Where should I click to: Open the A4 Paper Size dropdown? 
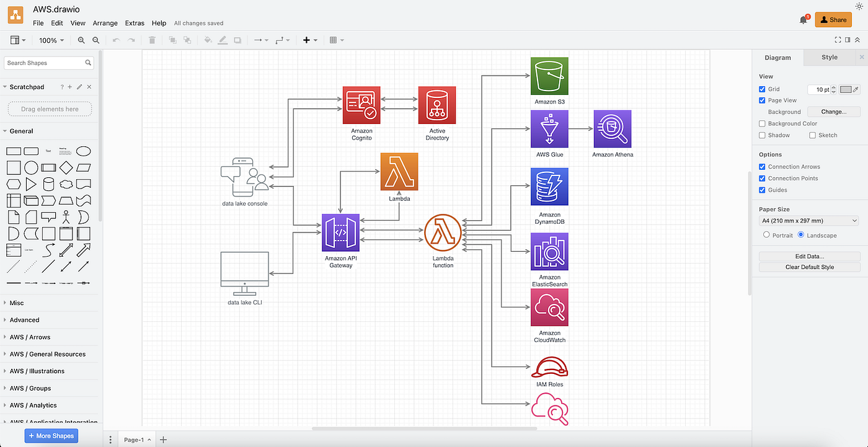[809, 220]
